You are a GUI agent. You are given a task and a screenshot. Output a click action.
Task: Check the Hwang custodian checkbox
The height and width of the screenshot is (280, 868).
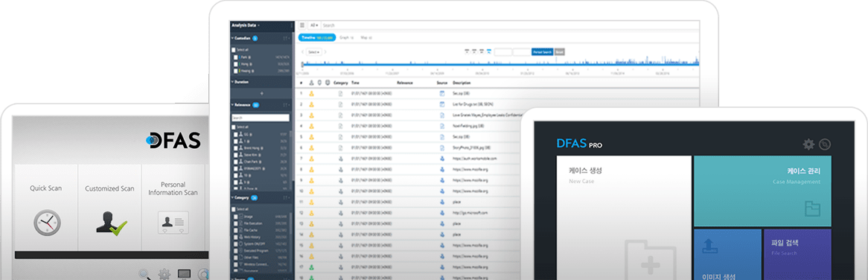coord(236,71)
